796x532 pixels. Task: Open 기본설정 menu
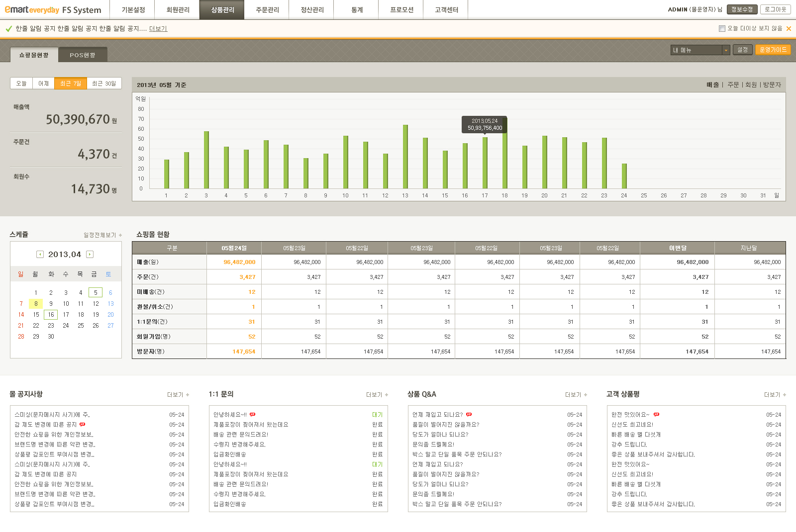click(x=133, y=10)
